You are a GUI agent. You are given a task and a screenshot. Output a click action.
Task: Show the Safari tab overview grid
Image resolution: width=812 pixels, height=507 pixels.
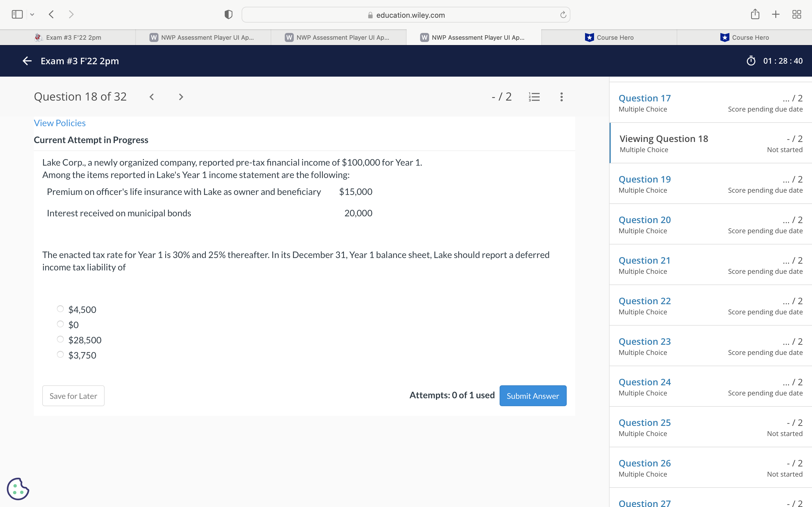tap(796, 14)
